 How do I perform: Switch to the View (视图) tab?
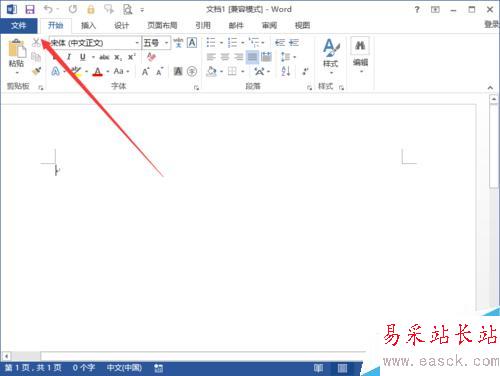pos(302,26)
